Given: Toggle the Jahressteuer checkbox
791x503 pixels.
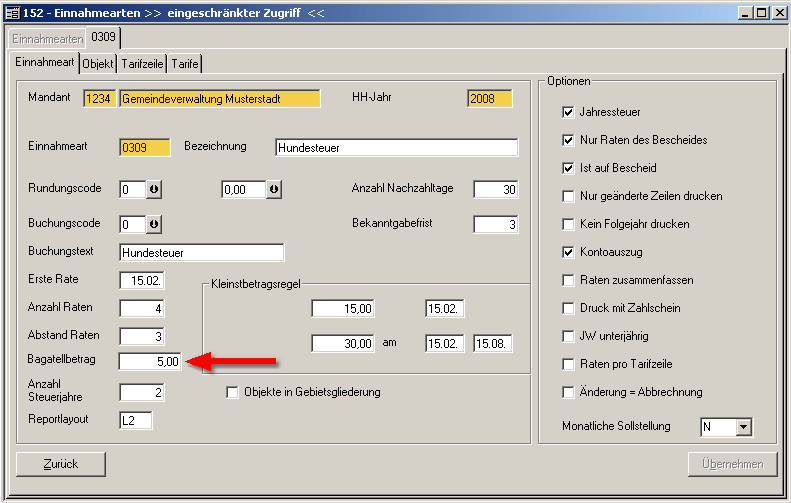Looking at the screenshot, I should click(x=568, y=112).
